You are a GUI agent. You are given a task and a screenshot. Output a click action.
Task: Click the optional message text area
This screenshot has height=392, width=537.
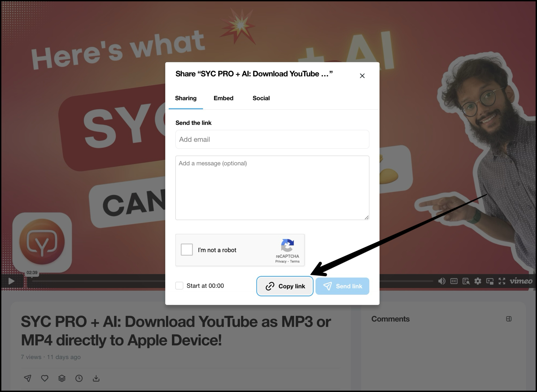(272, 188)
